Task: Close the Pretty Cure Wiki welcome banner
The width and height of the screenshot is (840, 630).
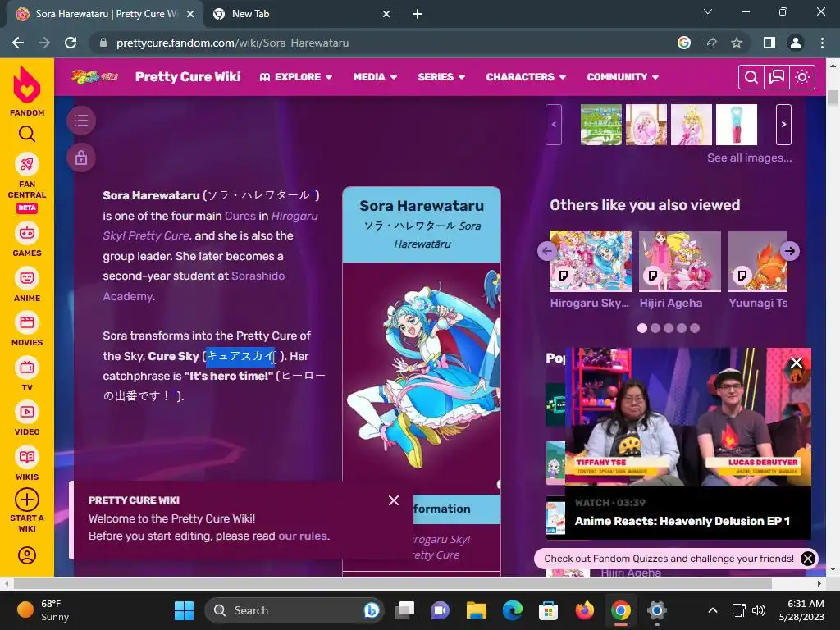Action: pyautogui.click(x=394, y=500)
